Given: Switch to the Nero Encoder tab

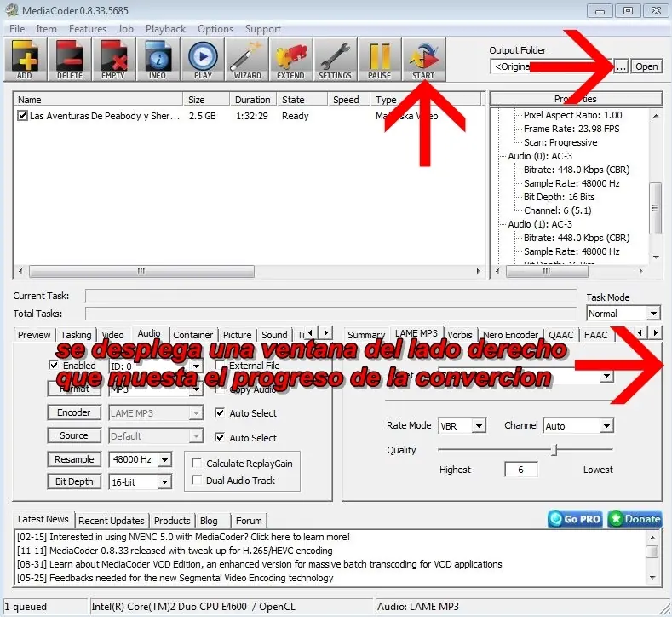Looking at the screenshot, I should click(510, 335).
